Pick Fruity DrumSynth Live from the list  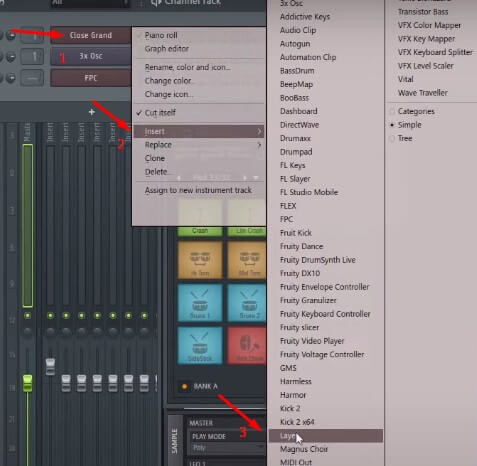tap(318, 260)
